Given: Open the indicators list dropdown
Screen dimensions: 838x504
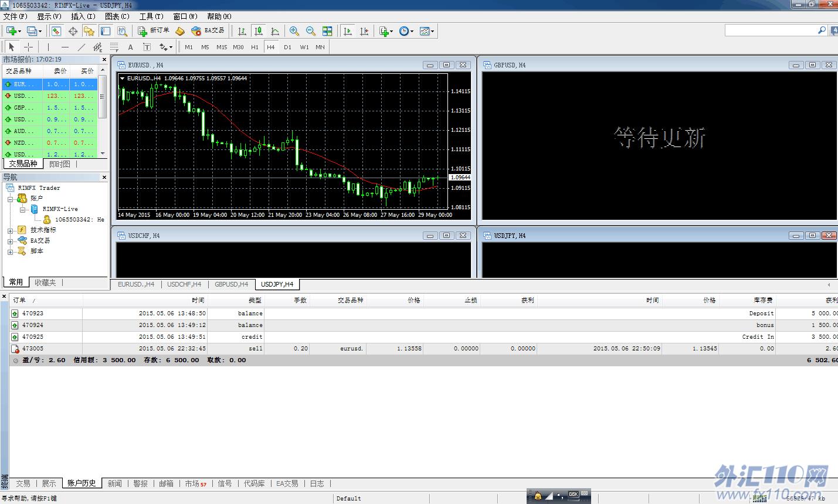Looking at the screenshot, I should tap(386, 31).
